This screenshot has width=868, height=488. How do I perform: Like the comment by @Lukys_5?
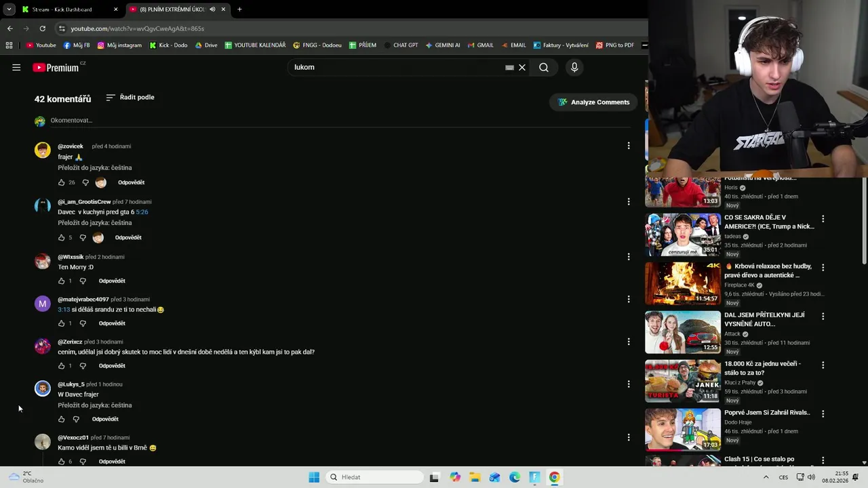tap(62, 419)
